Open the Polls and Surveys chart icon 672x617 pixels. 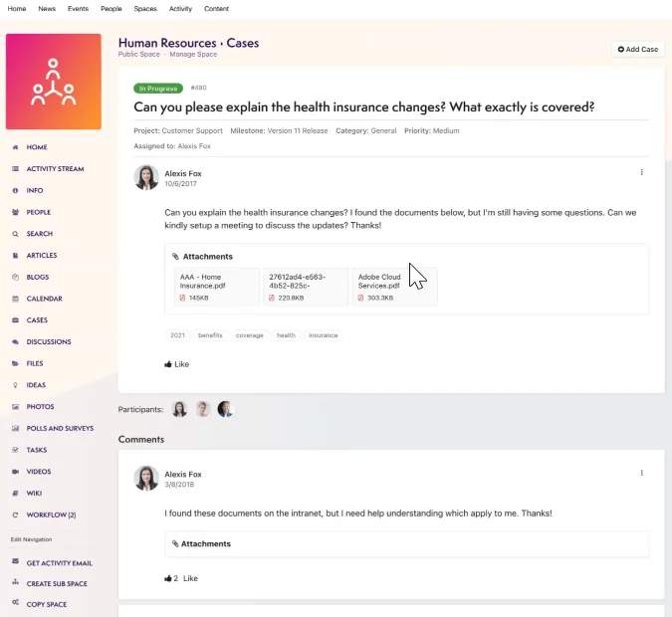[x=15, y=429]
